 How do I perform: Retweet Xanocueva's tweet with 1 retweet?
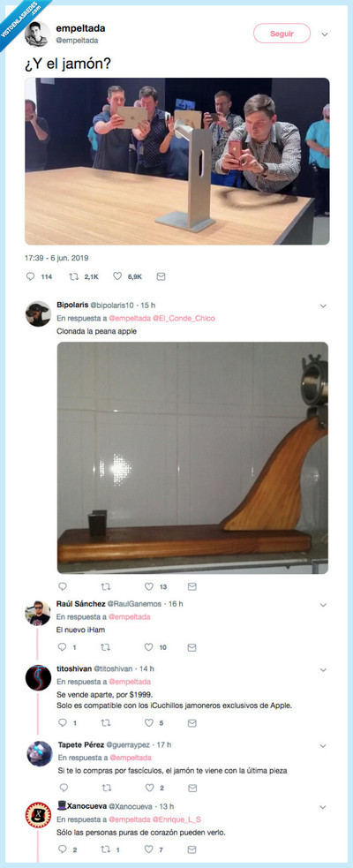click(x=106, y=849)
